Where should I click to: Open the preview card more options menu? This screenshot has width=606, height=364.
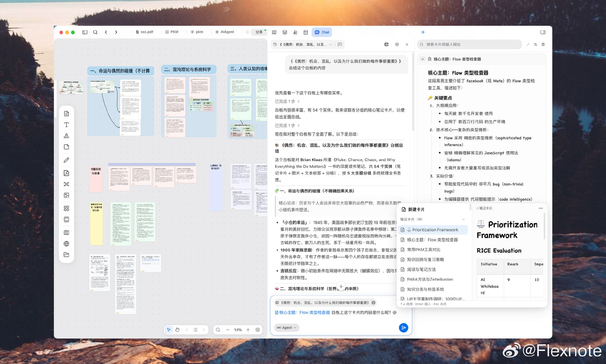point(541,208)
